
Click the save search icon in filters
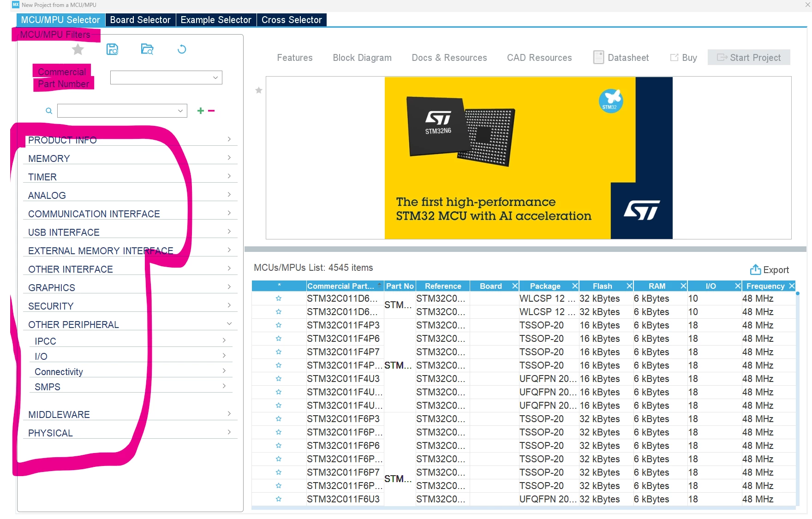(x=112, y=49)
